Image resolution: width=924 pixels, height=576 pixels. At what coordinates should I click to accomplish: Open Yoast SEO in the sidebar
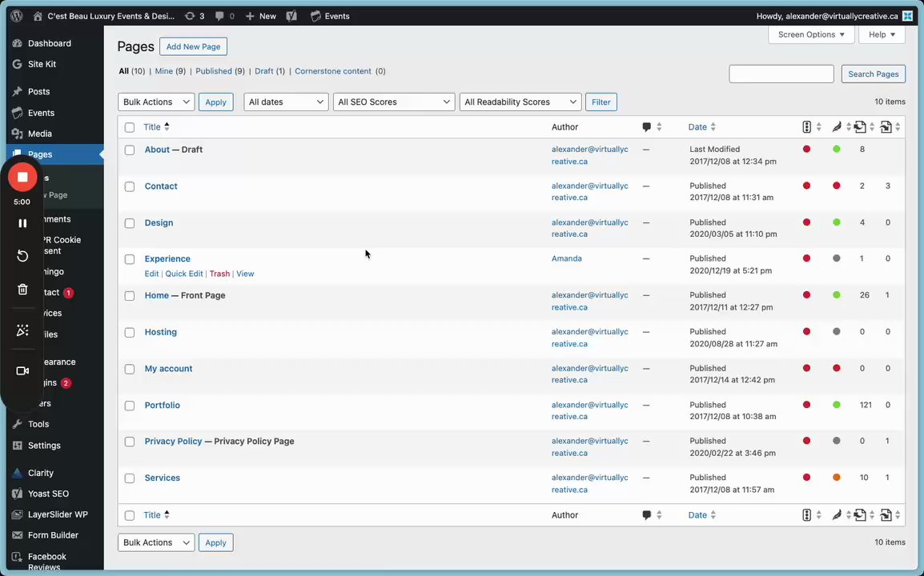[48, 494]
